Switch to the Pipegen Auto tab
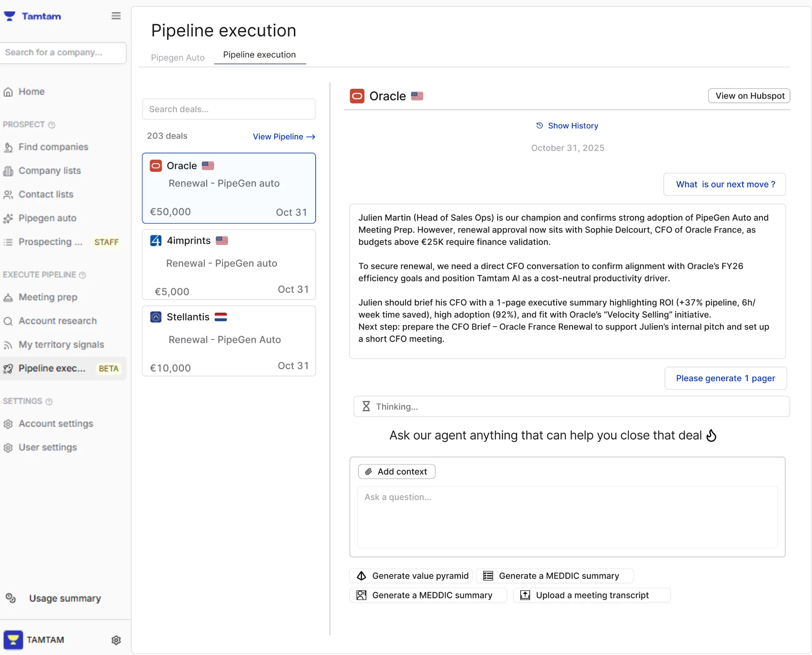 coord(178,57)
